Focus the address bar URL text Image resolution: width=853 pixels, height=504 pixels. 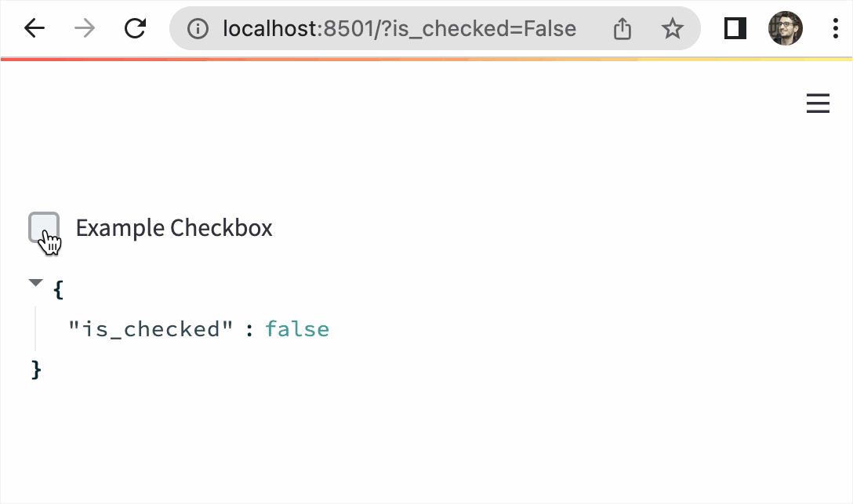399,29
